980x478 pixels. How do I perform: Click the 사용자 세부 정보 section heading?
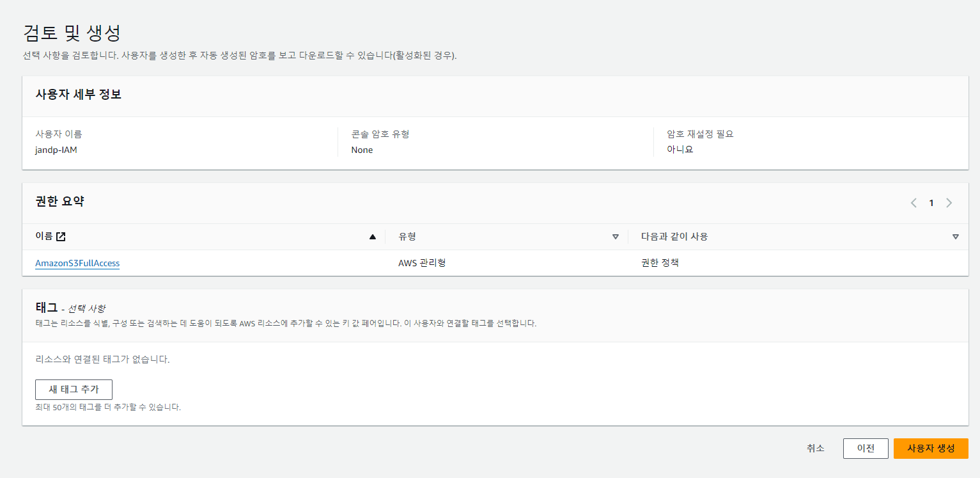[x=79, y=95]
